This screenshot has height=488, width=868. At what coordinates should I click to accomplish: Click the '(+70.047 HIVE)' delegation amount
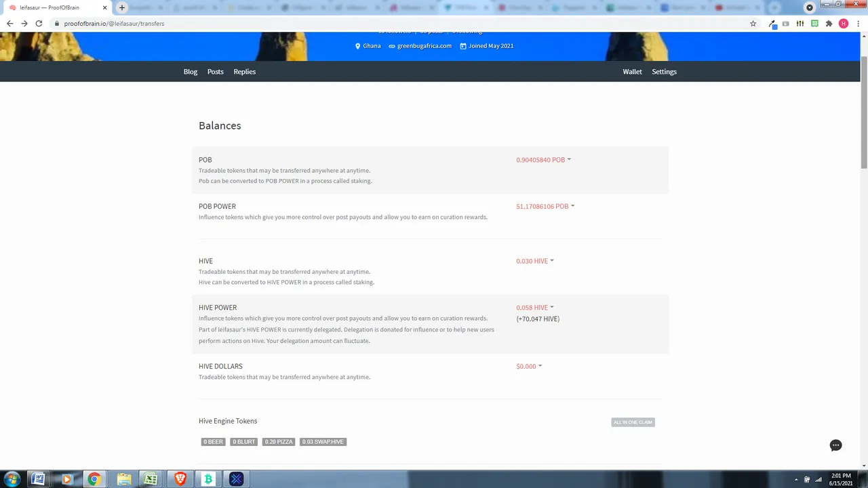coord(538,319)
